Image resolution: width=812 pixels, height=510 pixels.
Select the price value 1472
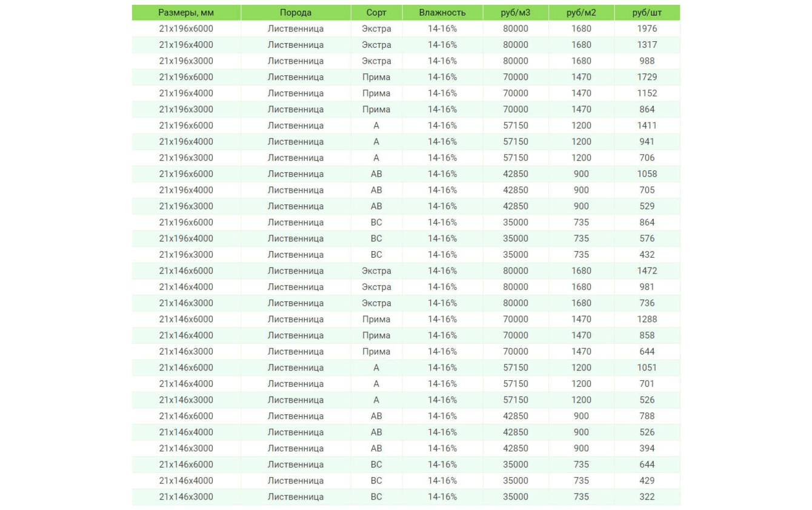[x=647, y=271]
